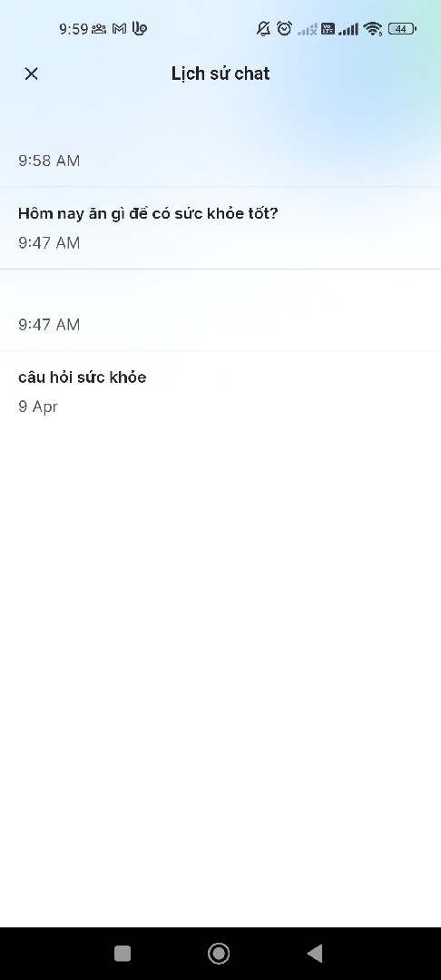The width and height of the screenshot is (441, 980).
Task: Tap the status bar clock showing 9:59
Action: (x=73, y=29)
